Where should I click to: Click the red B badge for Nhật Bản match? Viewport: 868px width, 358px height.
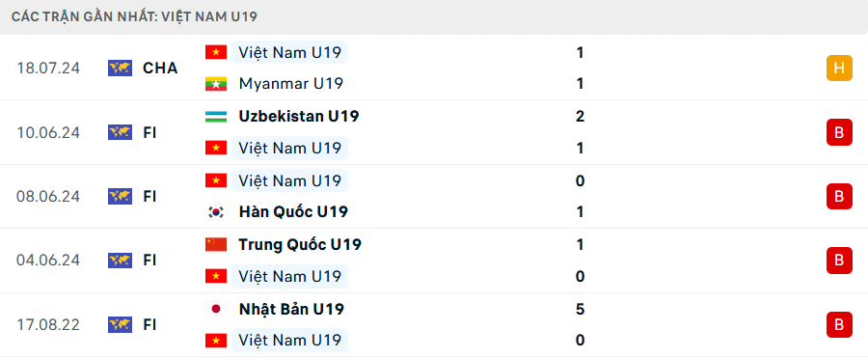click(839, 325)
